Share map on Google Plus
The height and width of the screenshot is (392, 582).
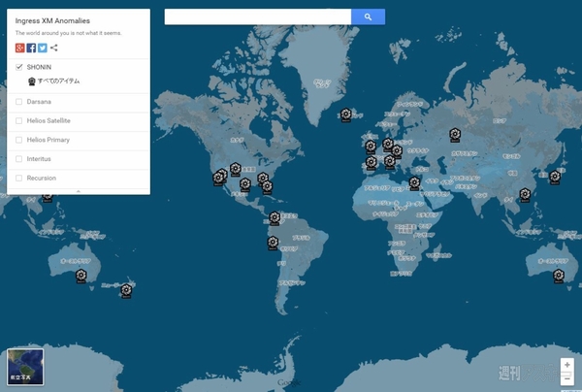point(19,48)
